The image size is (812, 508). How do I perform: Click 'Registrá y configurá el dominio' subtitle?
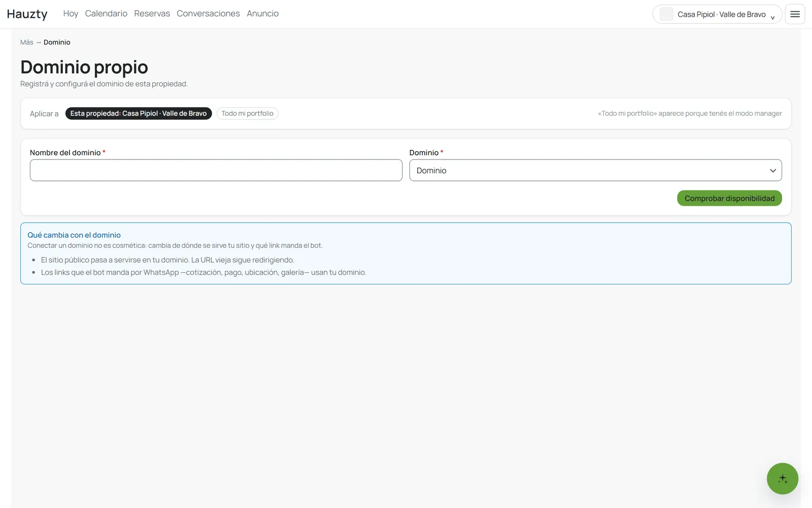pos(104,84)
